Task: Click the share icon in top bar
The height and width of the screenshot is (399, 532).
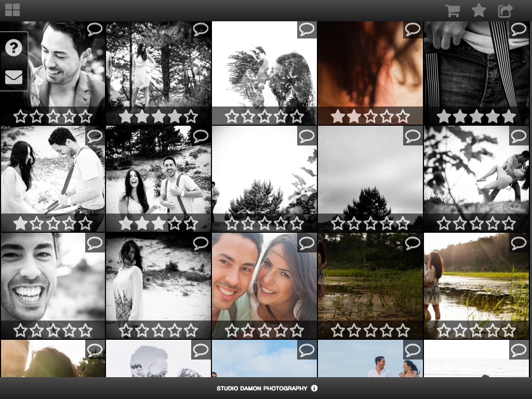Action: [505, 10]
